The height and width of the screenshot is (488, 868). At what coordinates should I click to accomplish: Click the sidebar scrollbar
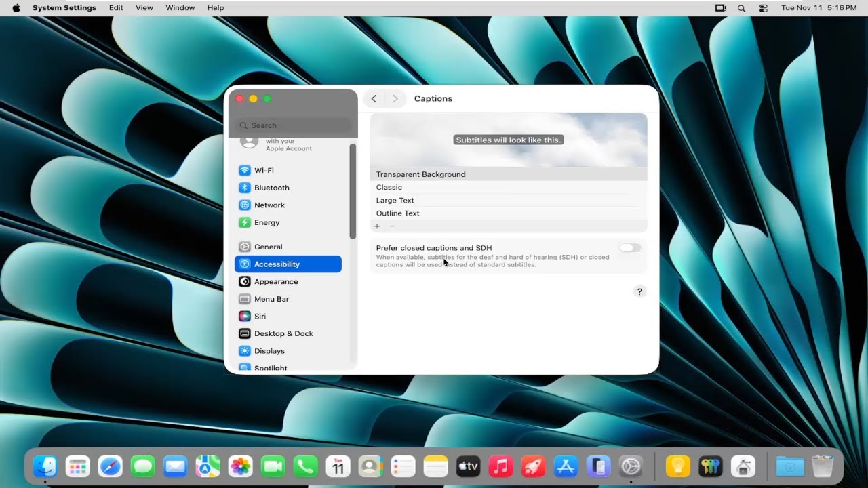[353, 191]
